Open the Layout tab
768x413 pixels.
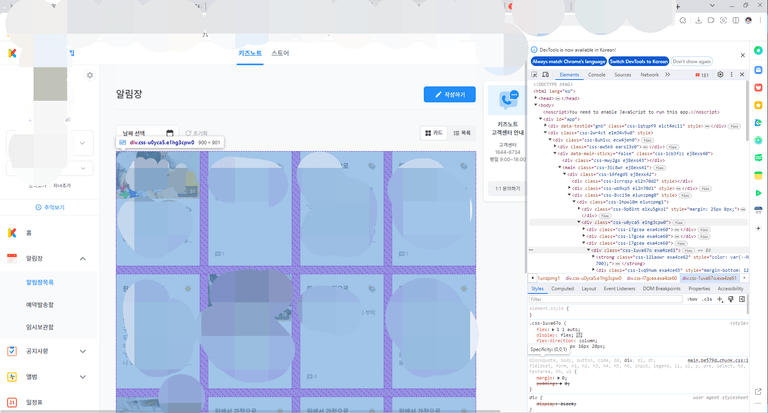589,289
